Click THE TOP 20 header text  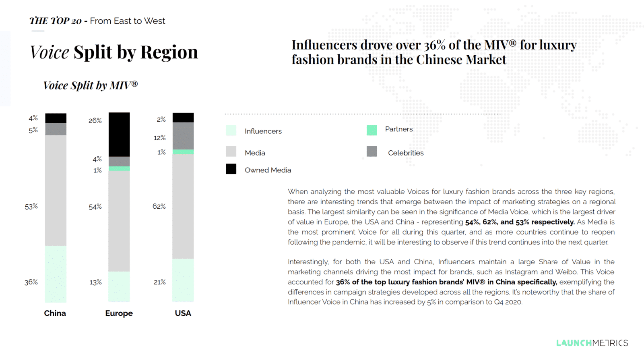click(x=56, y=21)
